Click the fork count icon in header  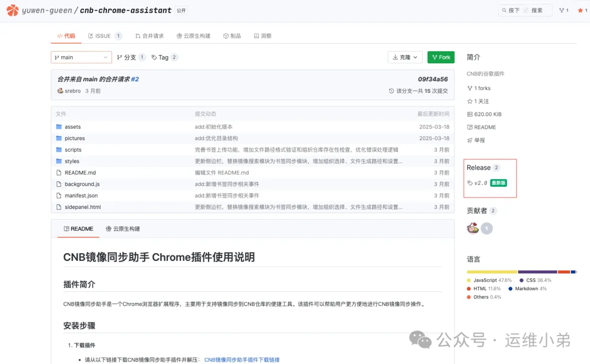click(x=562, y=10)
